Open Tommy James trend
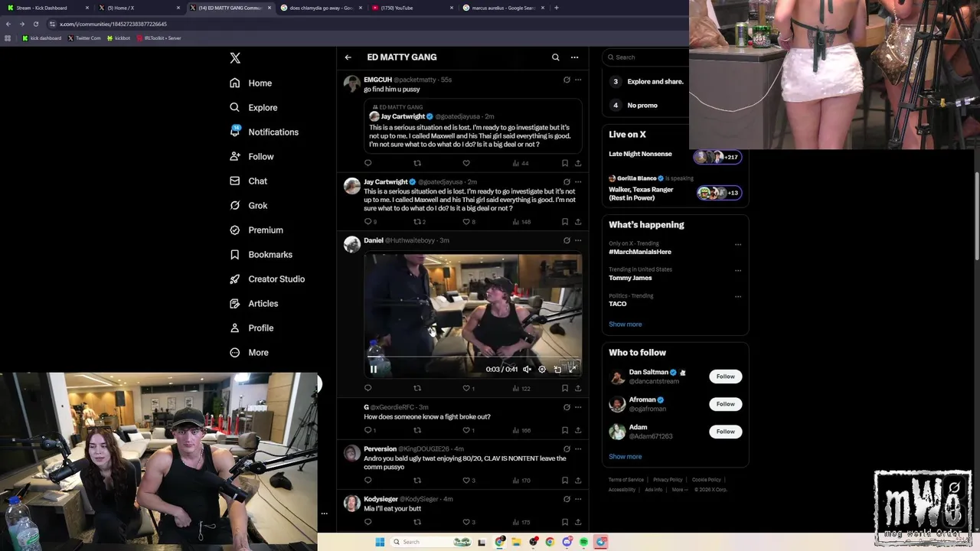 pos(630,278)
